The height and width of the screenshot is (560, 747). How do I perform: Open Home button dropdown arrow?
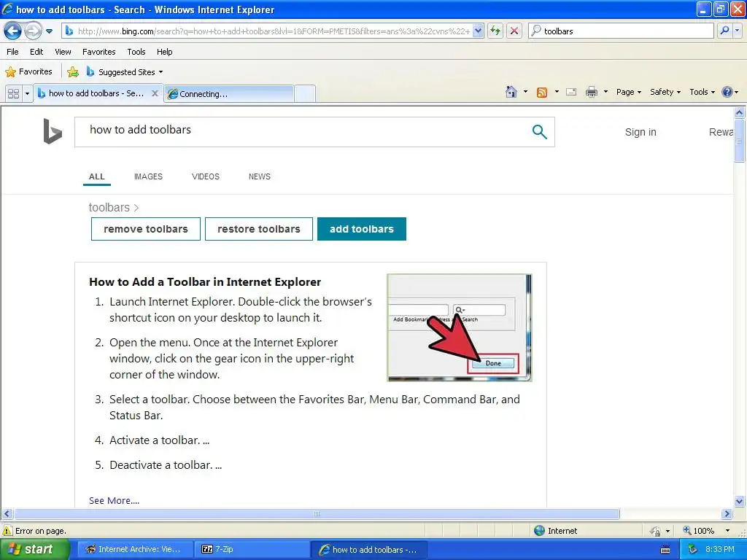click(525, 92)
